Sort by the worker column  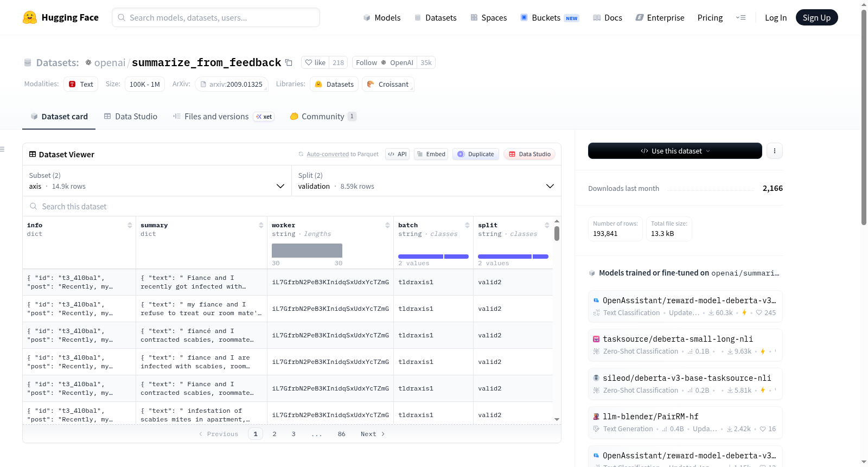click(x=387, y=225)
